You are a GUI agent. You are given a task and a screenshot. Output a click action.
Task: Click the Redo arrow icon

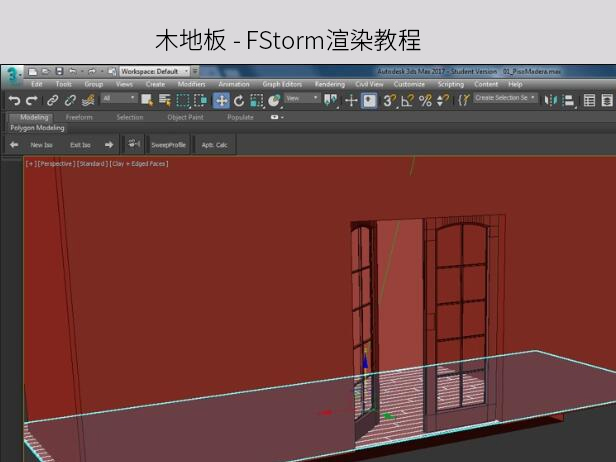pos(31,100)
